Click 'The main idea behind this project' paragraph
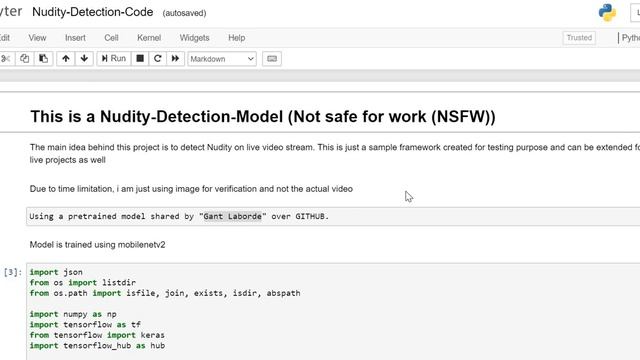640x360 pixels. click(335, 153)
